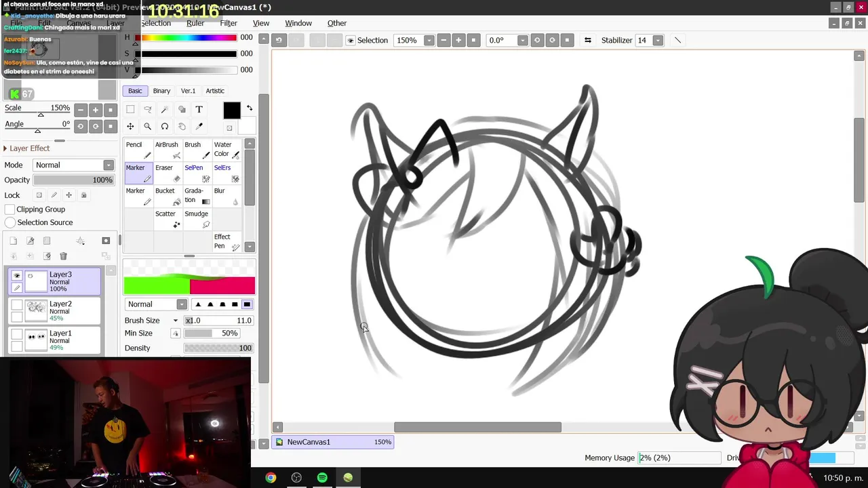Open the View menu

click(x=261, y=23)
